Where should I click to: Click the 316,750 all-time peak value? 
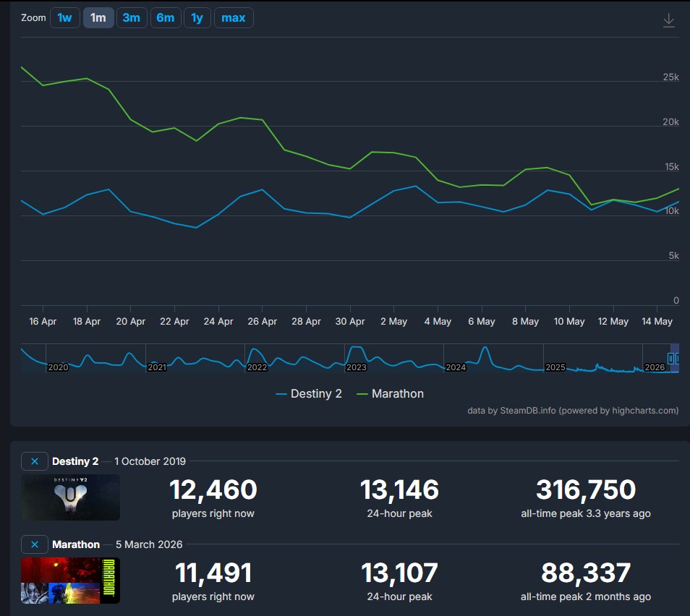(586, 489)
